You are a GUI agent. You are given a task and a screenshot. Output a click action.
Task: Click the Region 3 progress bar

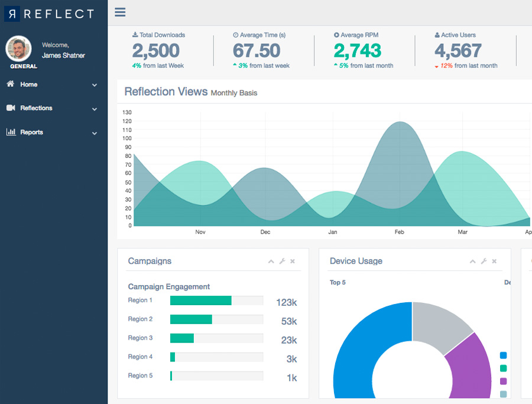pyautogui.click(x=216, y=338)
